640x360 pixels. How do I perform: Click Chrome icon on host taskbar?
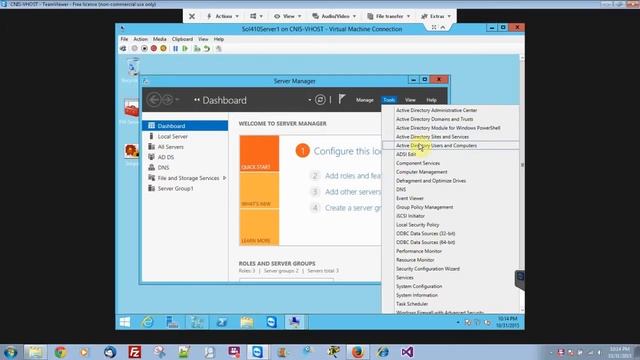coord(60,352)
